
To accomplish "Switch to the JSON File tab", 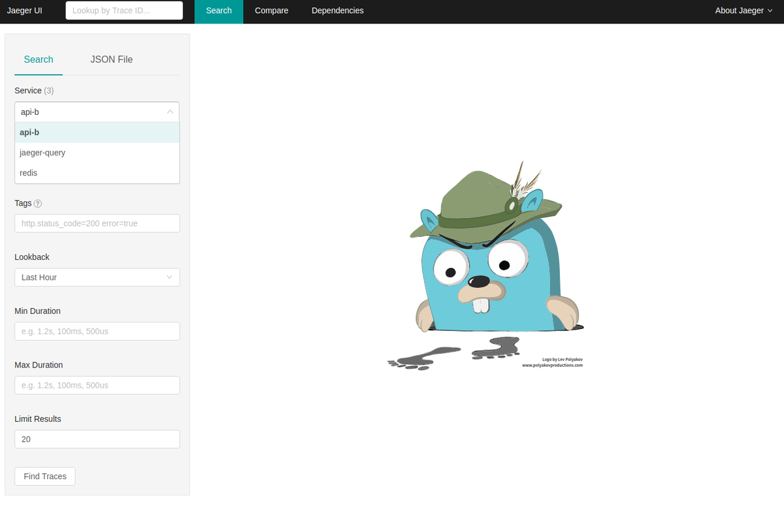I will [112, 59].
